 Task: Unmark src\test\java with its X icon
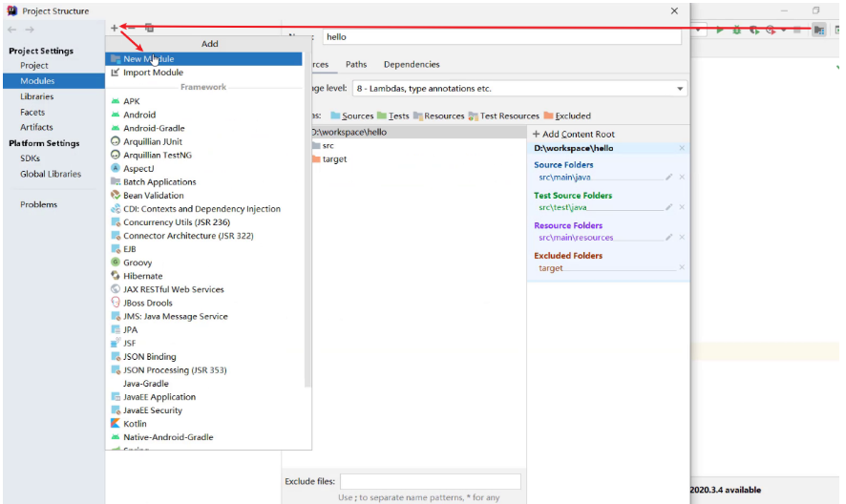pyautogui.click(x=682, y=207)
